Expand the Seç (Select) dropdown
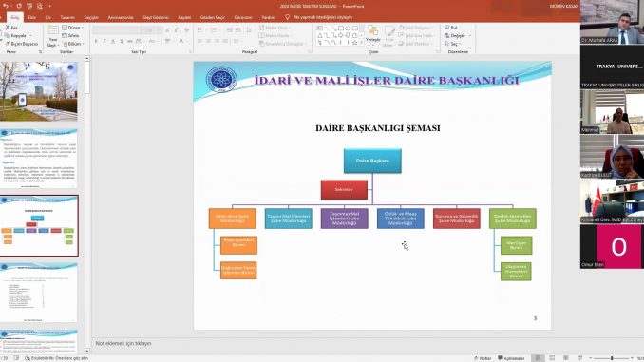The image size is (644, 362). click(453, 44)
